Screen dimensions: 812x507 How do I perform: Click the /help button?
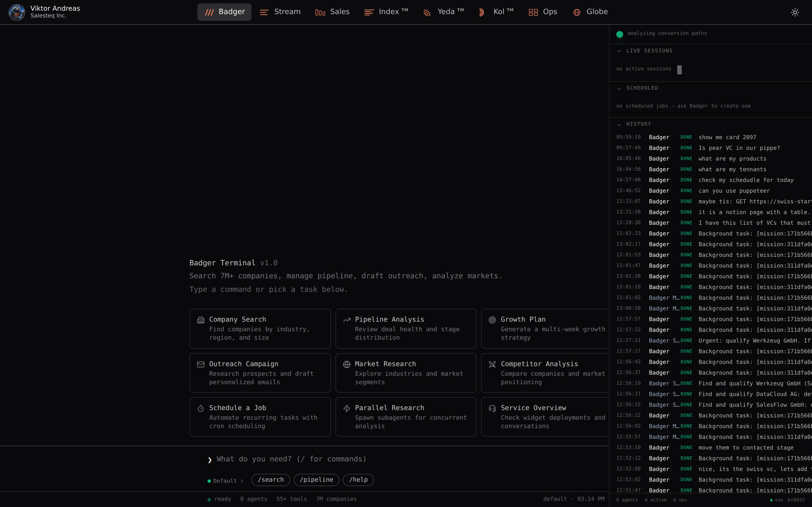point(358,479)
